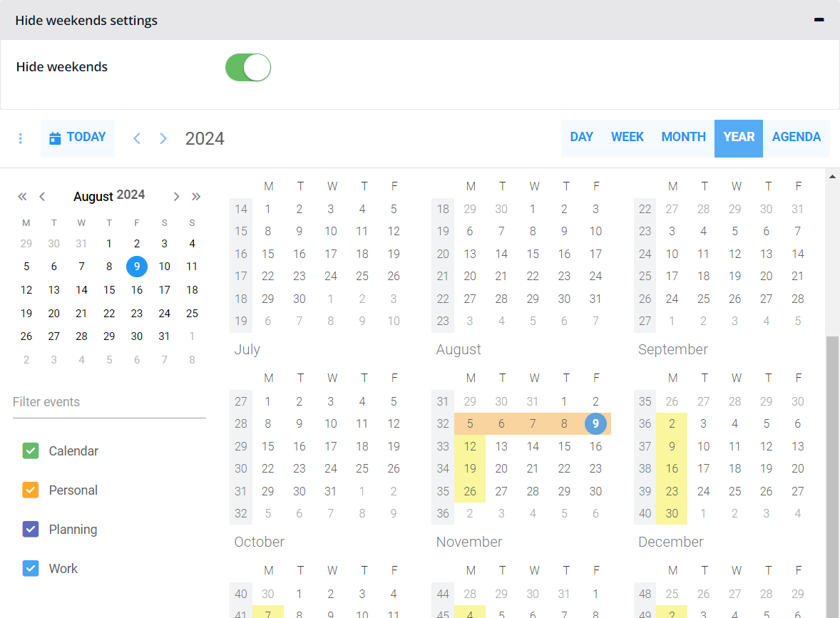Click the three-dot menu icon beside Today

[21, 138]
